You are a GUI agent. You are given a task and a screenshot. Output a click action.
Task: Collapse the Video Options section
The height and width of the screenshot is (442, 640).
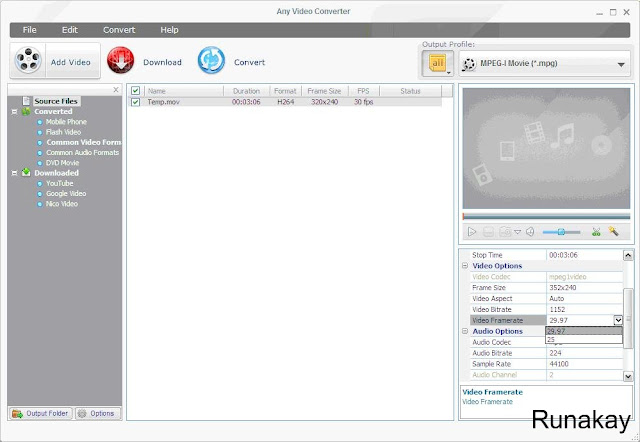[465, 266]
